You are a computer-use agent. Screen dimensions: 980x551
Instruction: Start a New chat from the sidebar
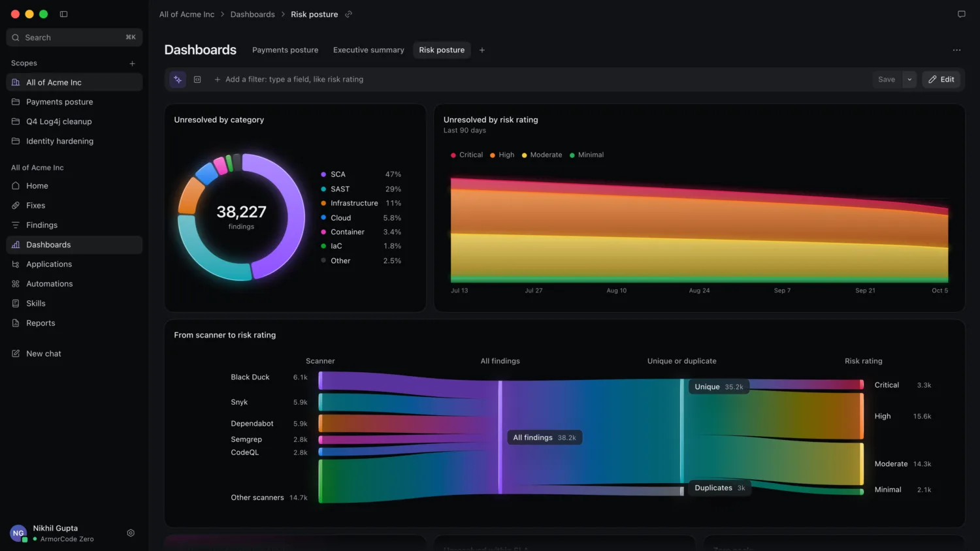[x=74, y=354]
